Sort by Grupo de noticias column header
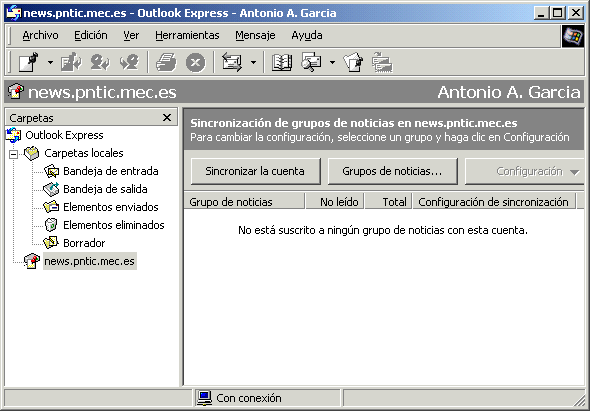This screenshot has width=590, height=411. 244,201
